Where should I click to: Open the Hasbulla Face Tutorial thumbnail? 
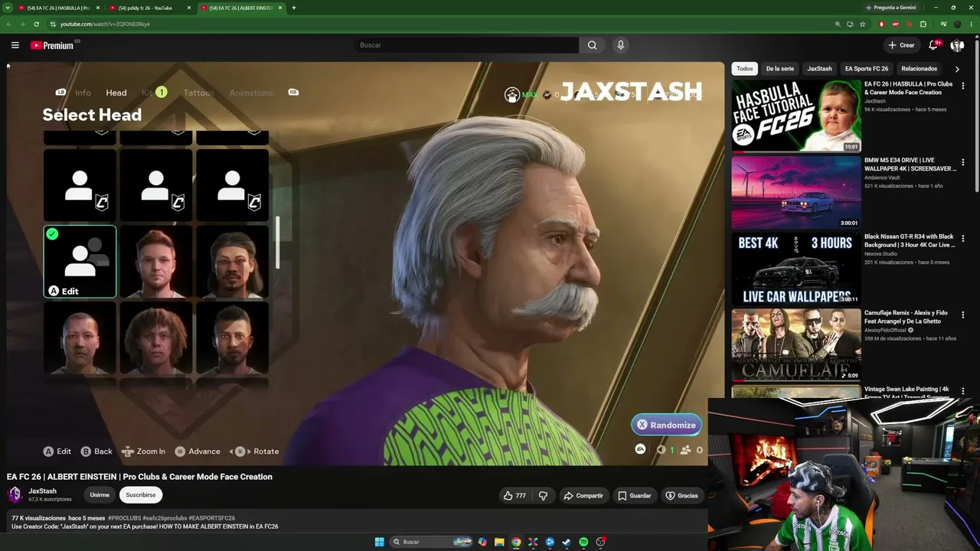796,116
